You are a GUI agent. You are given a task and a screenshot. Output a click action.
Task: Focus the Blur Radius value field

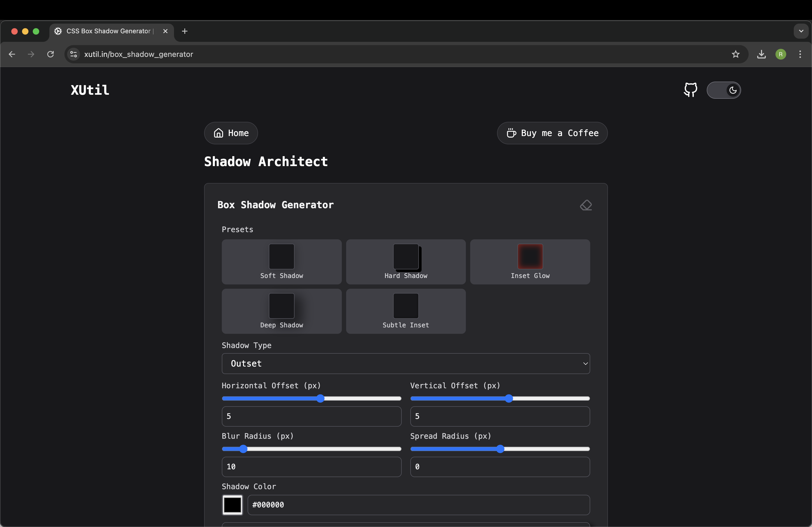311,467
